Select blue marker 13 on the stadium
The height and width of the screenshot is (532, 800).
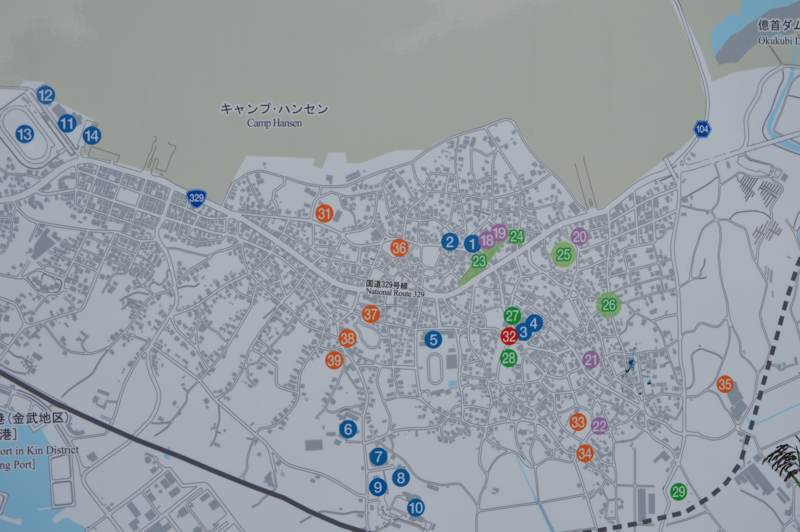point(25,134)
